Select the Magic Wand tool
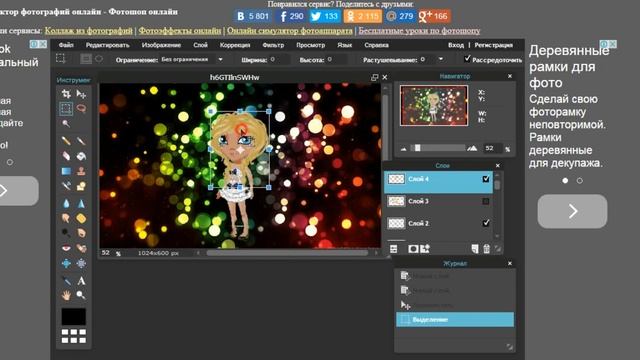This screenshot has width=640, height=360. click(x=66, y=123)
